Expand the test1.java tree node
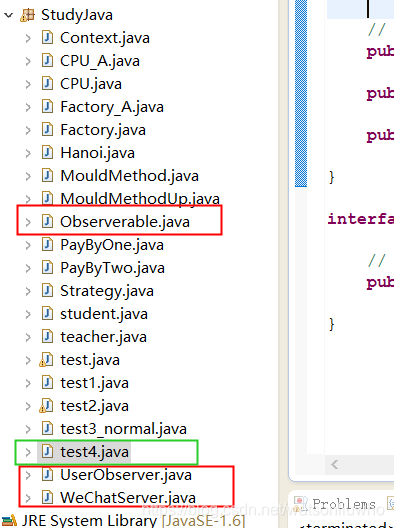Image resolution: width=394 pixels, height=528 pixels. point(28,383)
